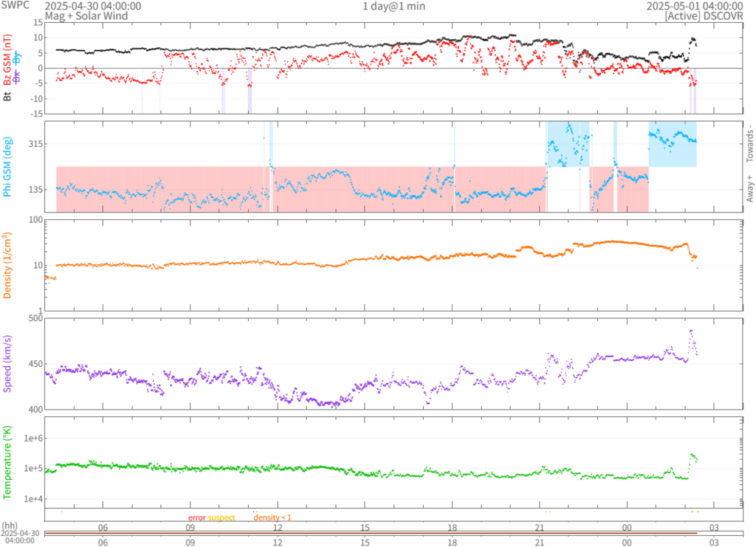Click the Away + sector label
The height and width of the screenshot is (547, 756).
749,189
